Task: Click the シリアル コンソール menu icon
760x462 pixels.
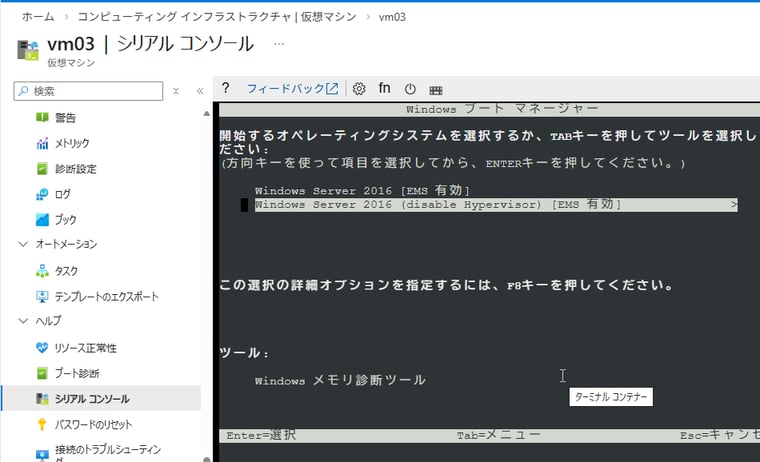Action: coord(42,398)
